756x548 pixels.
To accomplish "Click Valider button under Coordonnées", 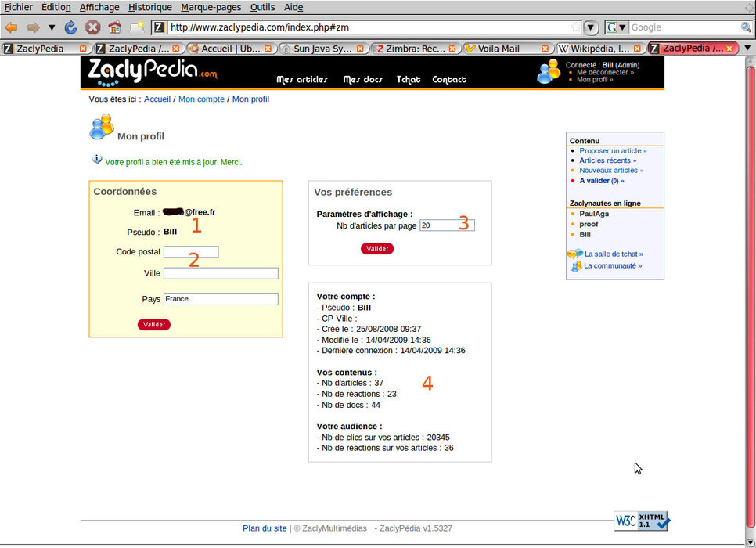I will point(153,324).
